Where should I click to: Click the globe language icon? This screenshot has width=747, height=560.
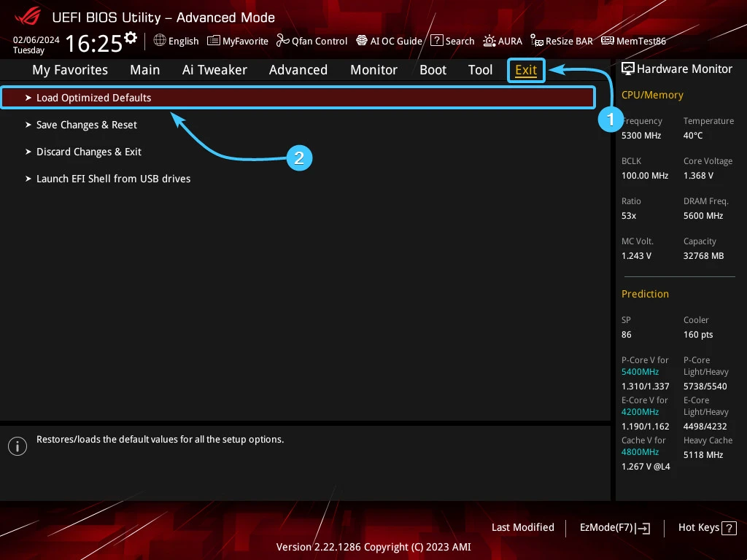[160, 41]
